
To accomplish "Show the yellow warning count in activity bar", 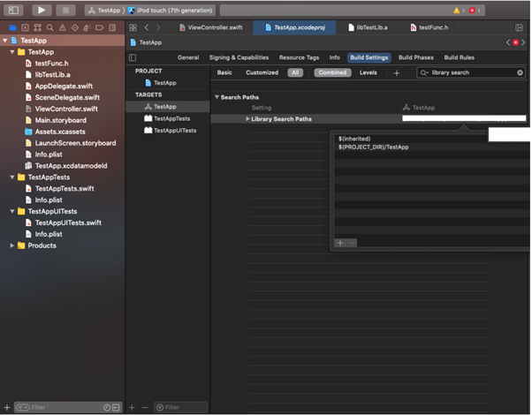I will [459, 11].
